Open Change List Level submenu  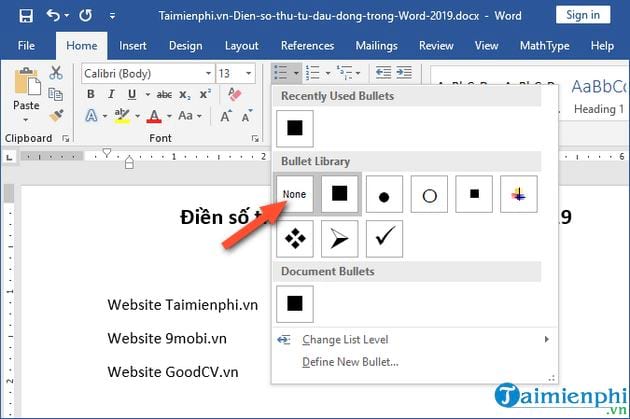coord(414,339)
